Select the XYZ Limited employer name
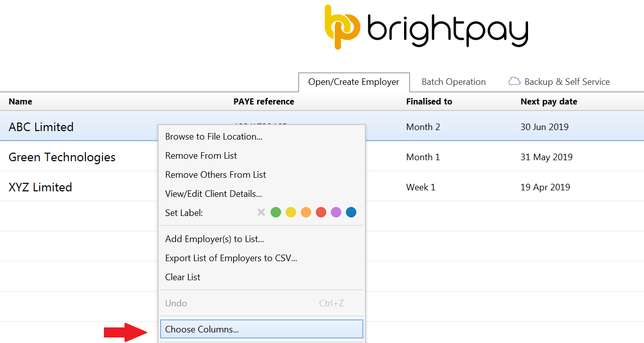Screen dimensions: 644x343 (x=40, y=187)
